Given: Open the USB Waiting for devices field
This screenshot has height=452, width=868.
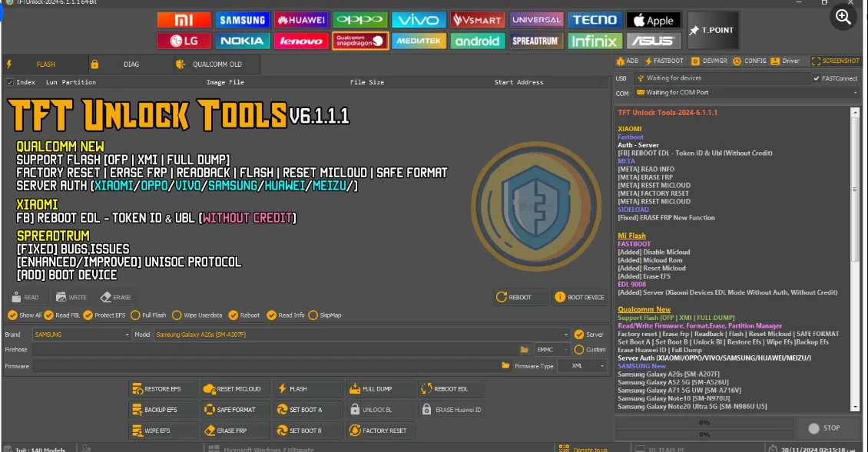Looking at the screenshot, I should tap(722, 78).
